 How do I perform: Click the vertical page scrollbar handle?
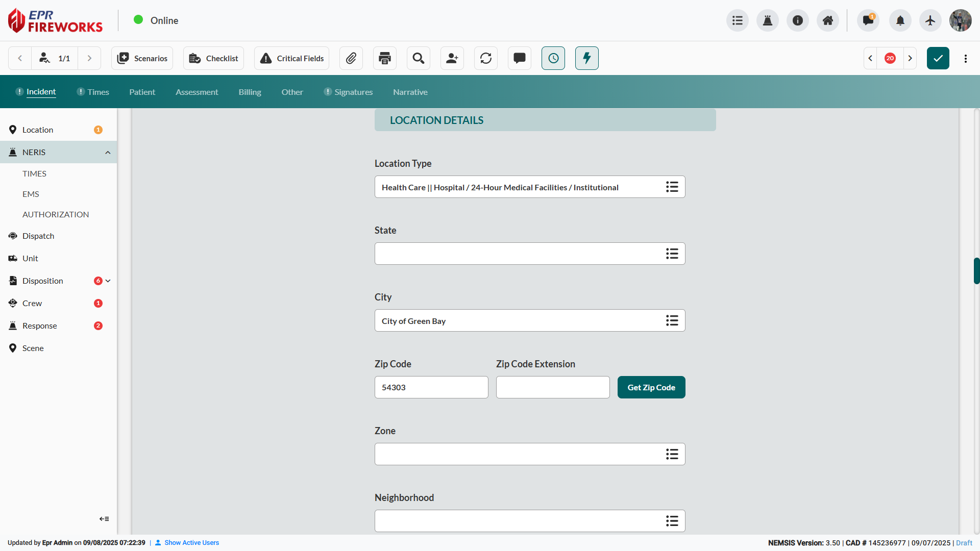976,271
